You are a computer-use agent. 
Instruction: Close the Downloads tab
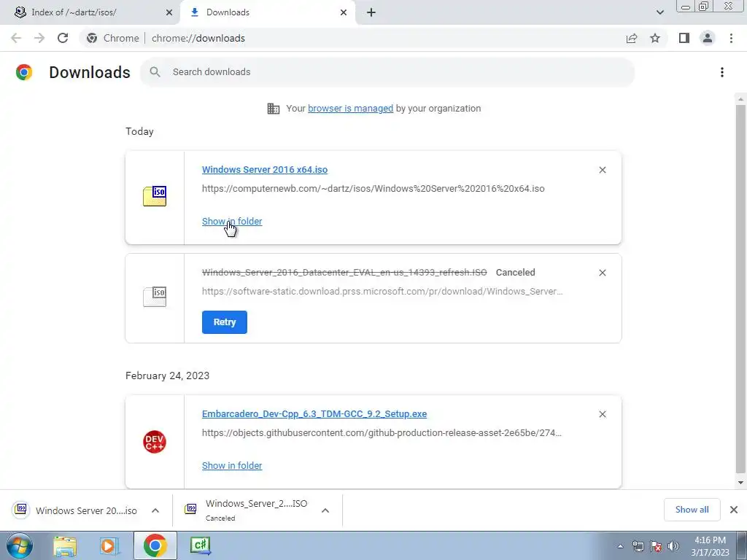tap(344, 12)
